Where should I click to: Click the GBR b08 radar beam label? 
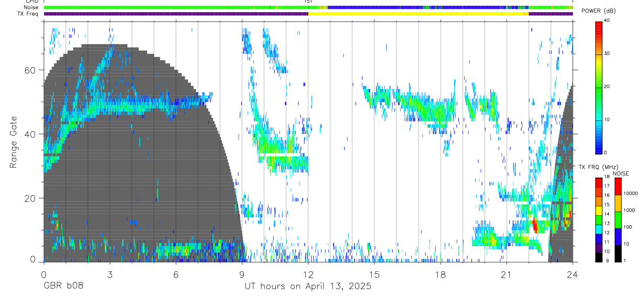tap(63, 287)
